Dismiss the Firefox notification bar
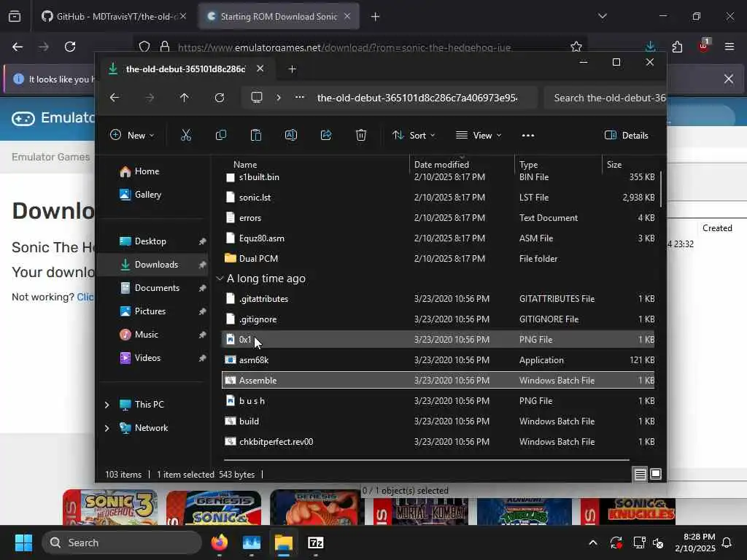Image resolution: width=747 pixels, height=560 pixels. [x=729, y=79]
